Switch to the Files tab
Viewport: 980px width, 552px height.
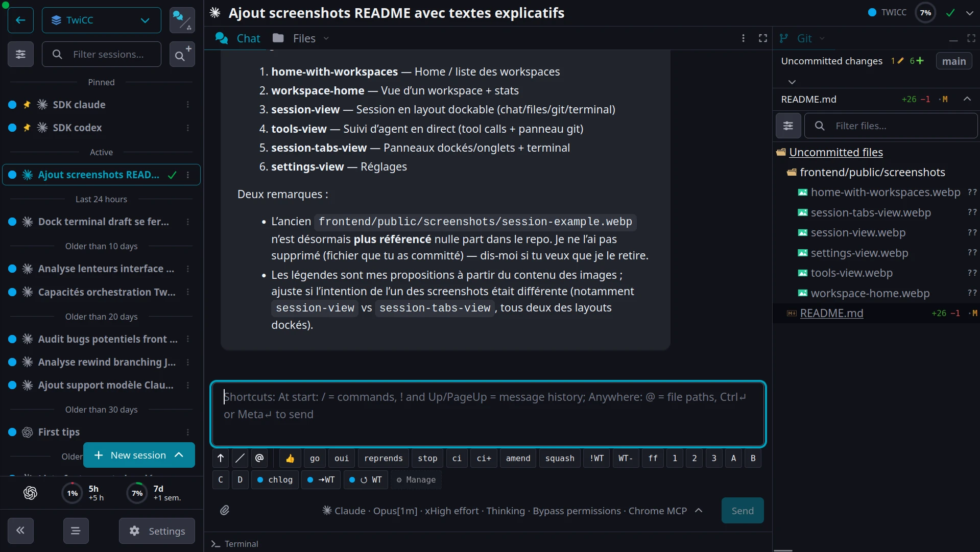(x=294, y=38)
